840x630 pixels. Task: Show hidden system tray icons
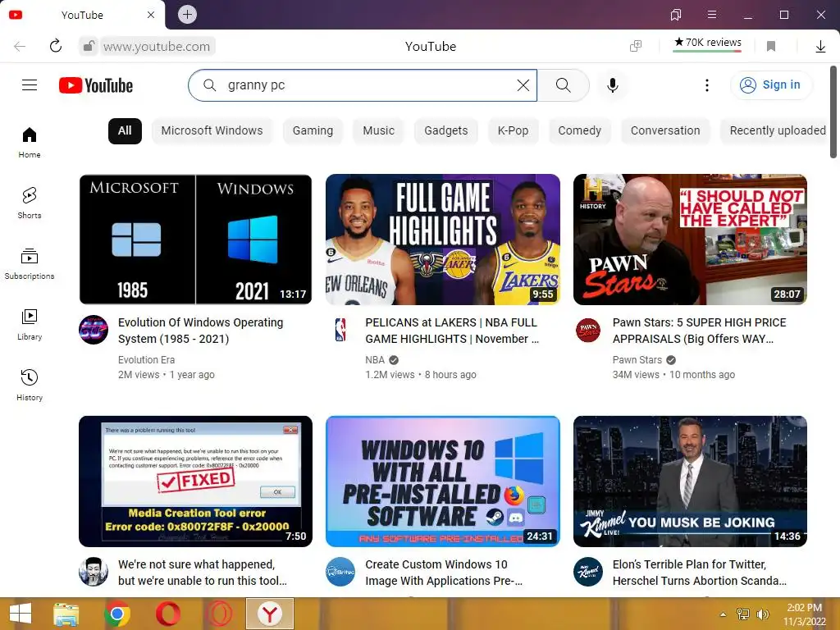click(x=724, y=614)
